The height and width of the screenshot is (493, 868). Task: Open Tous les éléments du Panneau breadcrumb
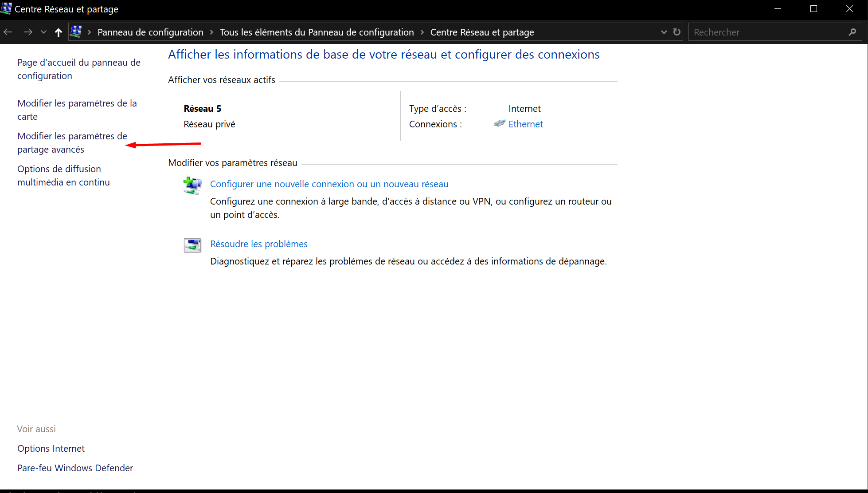point(317,32)
